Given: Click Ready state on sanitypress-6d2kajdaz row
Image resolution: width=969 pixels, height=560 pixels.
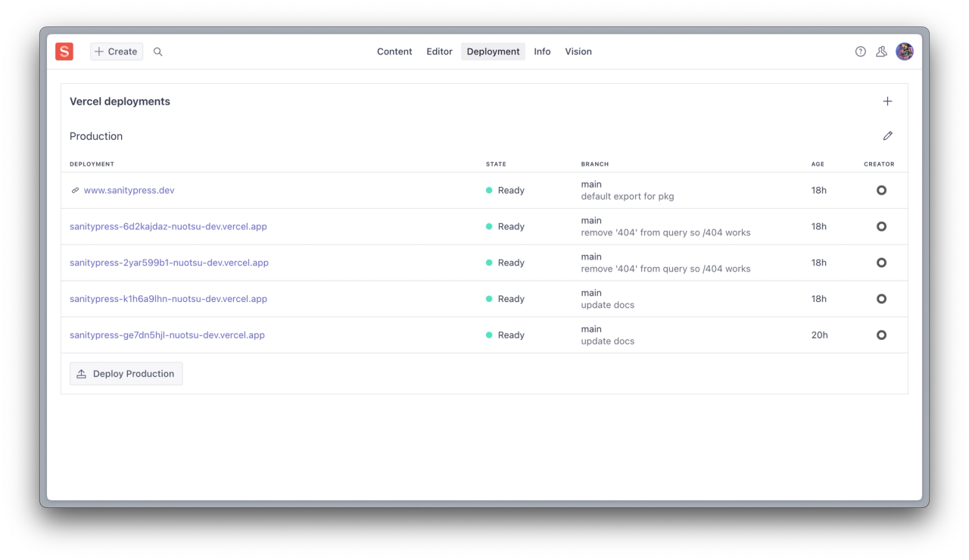Looking at the screenshot, I should coord(511,226).
